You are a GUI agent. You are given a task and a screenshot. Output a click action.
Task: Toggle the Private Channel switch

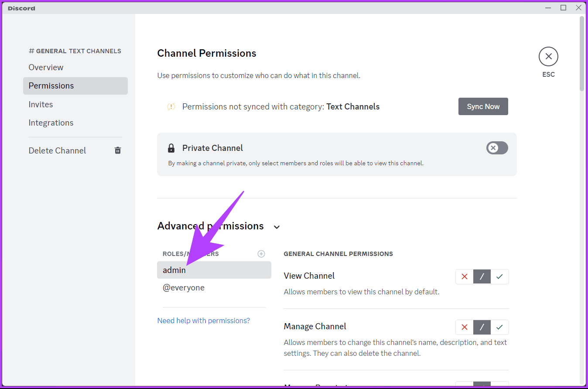pyautogui.click(x=497, y=148)
